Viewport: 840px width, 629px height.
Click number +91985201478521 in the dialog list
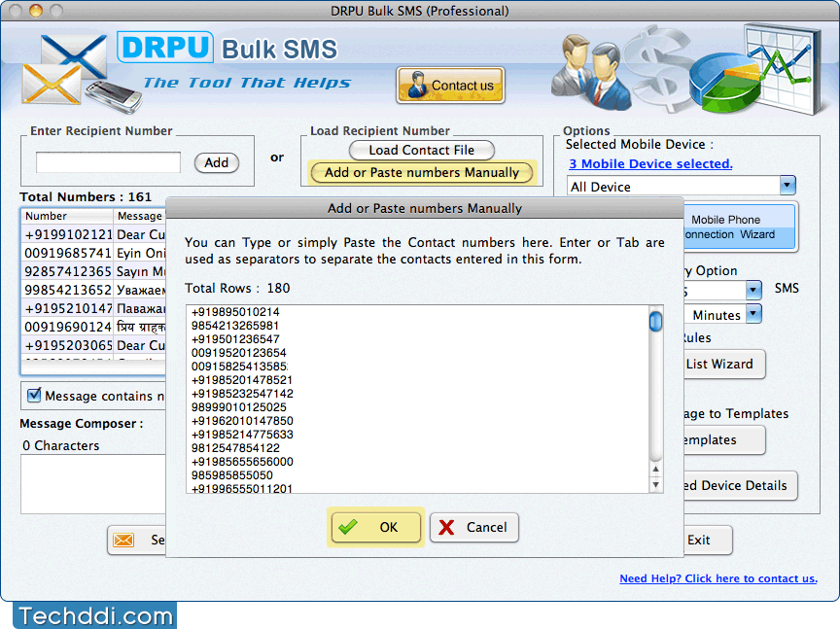[x=242, y=380]
